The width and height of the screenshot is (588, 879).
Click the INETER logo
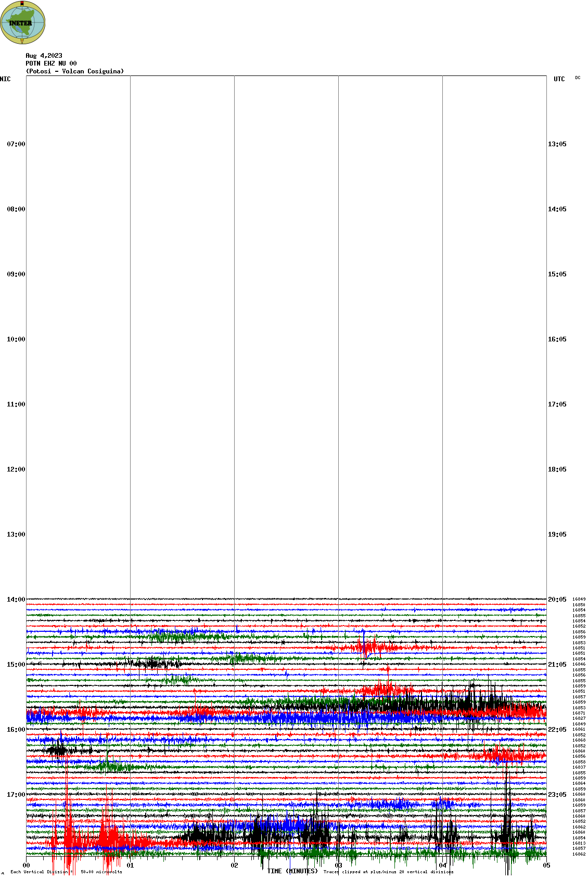pyautogui.click(x=22, y=22)
